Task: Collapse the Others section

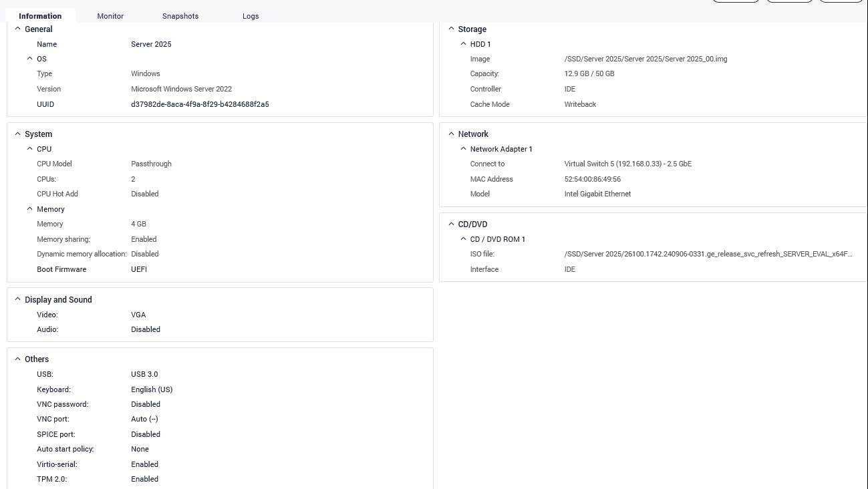Action: 18,359
